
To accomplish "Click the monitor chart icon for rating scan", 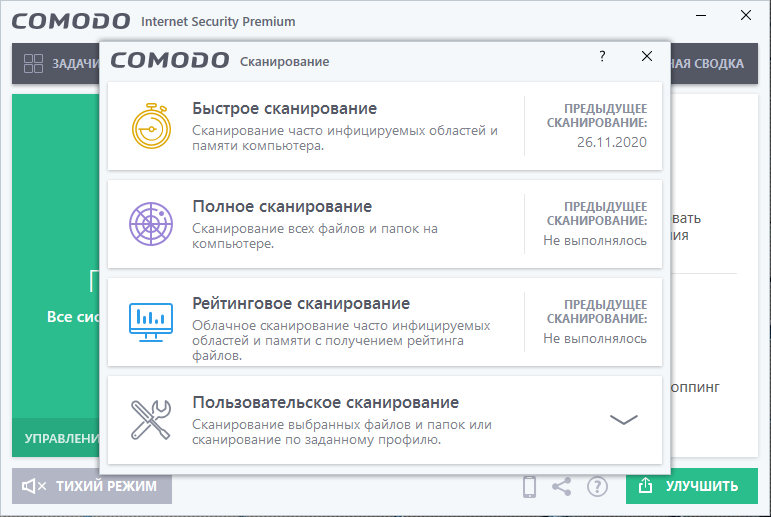I will pyautogui.click(x=152, y=322).
